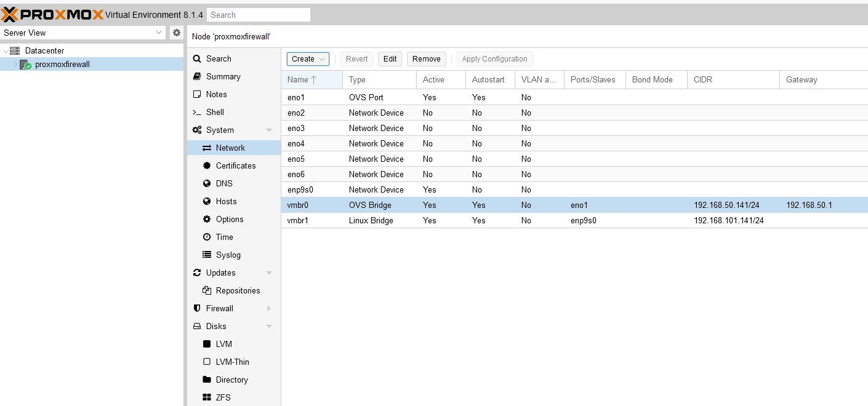The image size is (868, 406).
Task: Open the Repositories menu item
Action: click(234, 290)
